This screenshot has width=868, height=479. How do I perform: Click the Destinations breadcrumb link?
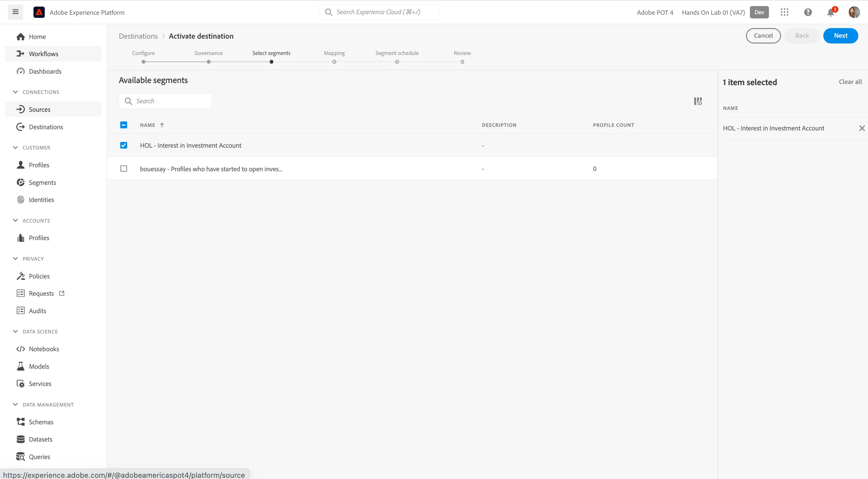point(138,36)
